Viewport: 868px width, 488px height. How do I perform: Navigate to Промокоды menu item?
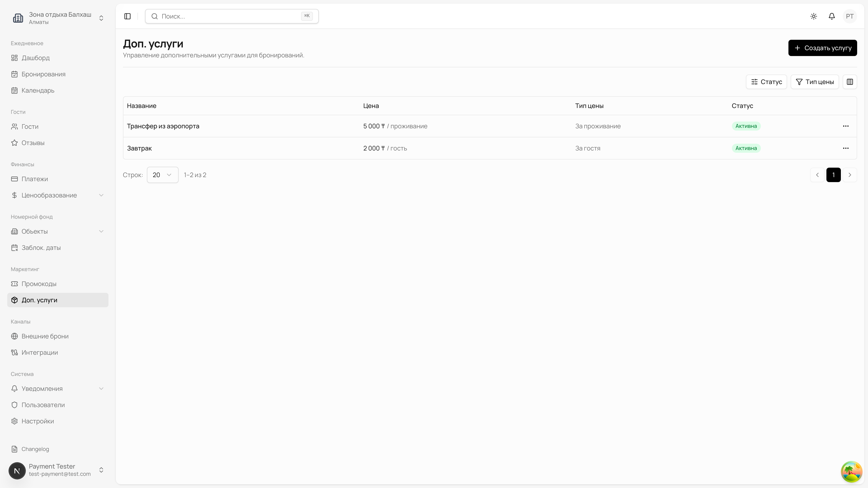39,284
